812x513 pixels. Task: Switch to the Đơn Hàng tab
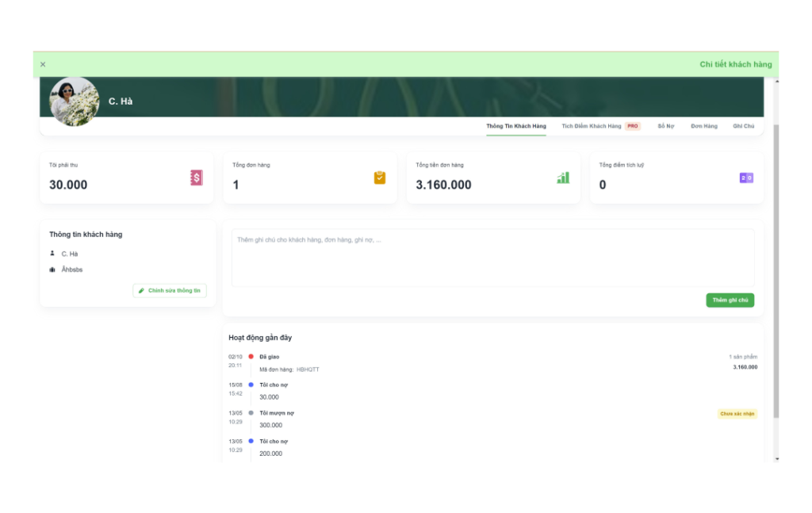[x=703, y=126]
